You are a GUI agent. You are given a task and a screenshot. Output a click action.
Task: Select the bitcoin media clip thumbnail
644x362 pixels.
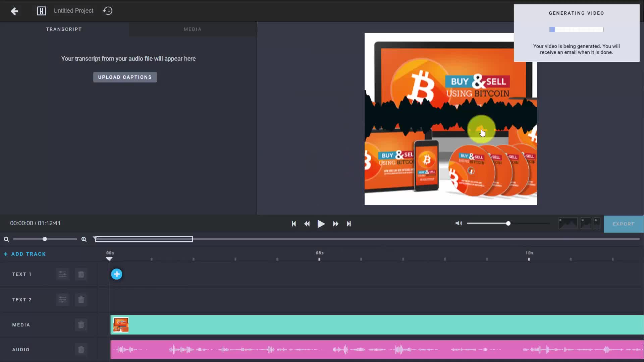point(121,325)
